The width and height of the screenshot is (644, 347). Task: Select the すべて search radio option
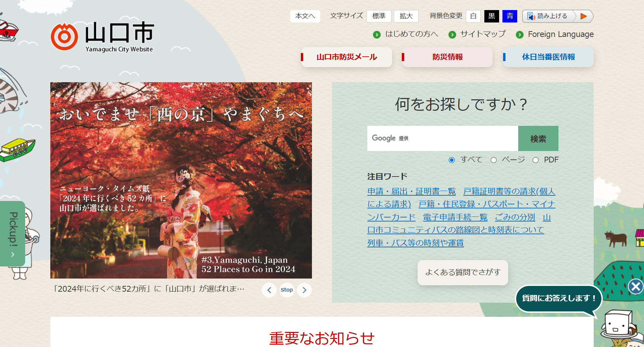point(452,160)
